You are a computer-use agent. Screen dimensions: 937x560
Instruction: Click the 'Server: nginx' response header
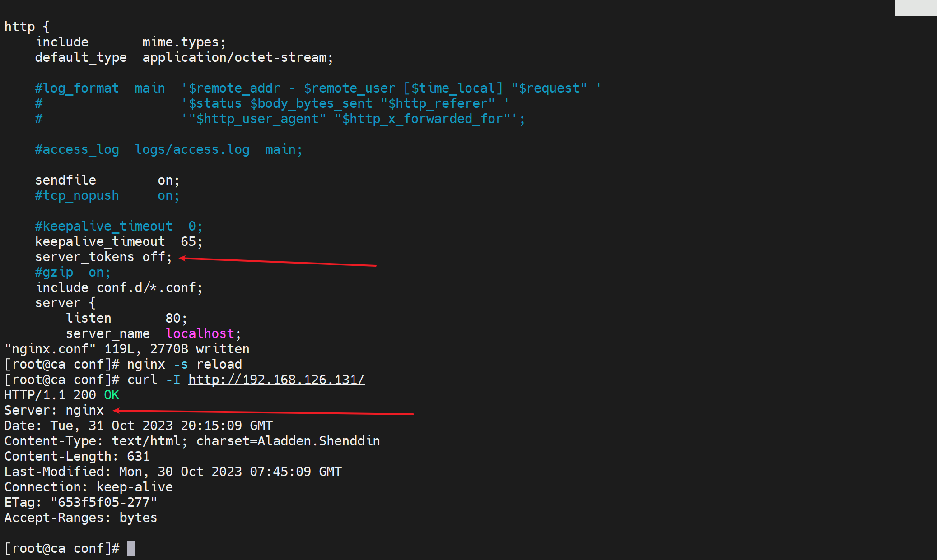(x=54, y=410)
